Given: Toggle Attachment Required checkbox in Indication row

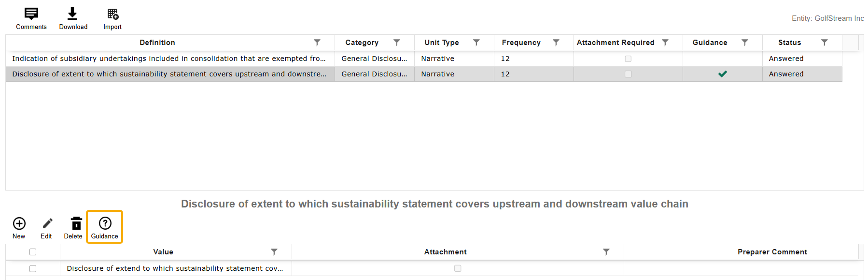Looking at the screenshot, I should (x=628, y=59).
